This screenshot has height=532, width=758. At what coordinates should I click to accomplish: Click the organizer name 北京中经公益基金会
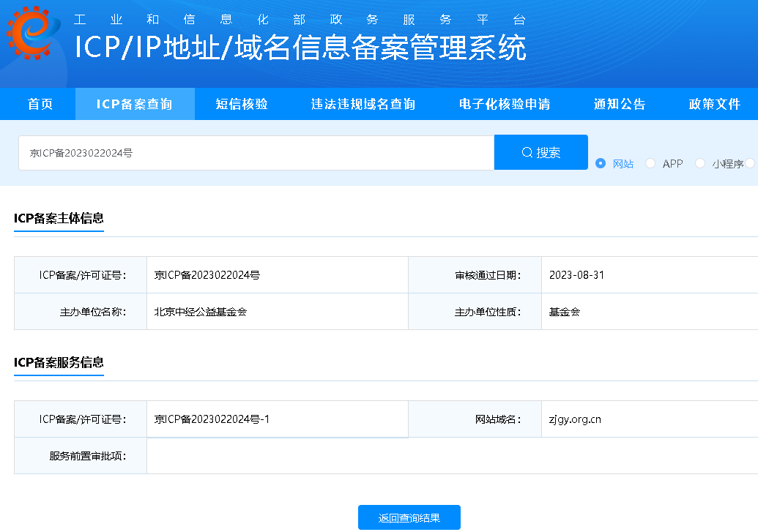point(201,312)
